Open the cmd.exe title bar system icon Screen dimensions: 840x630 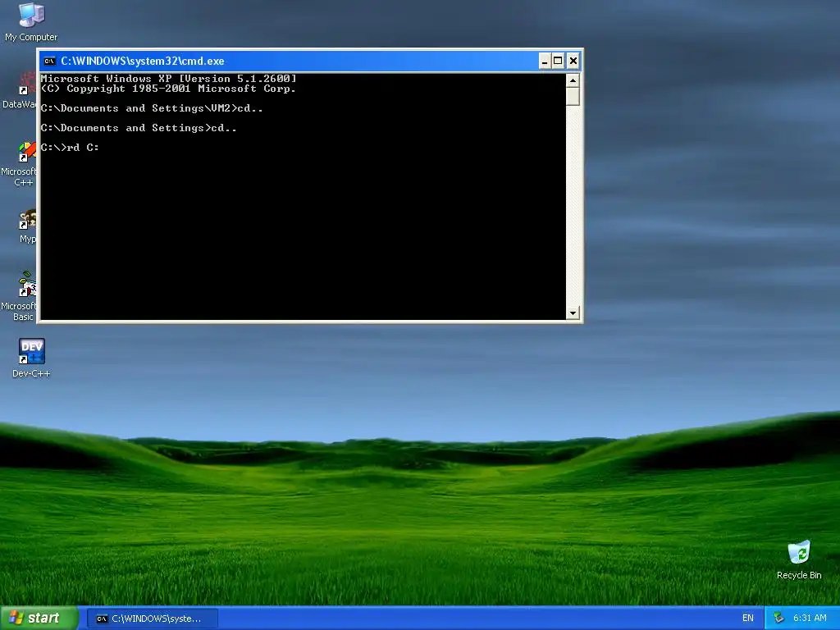(49, 61)
